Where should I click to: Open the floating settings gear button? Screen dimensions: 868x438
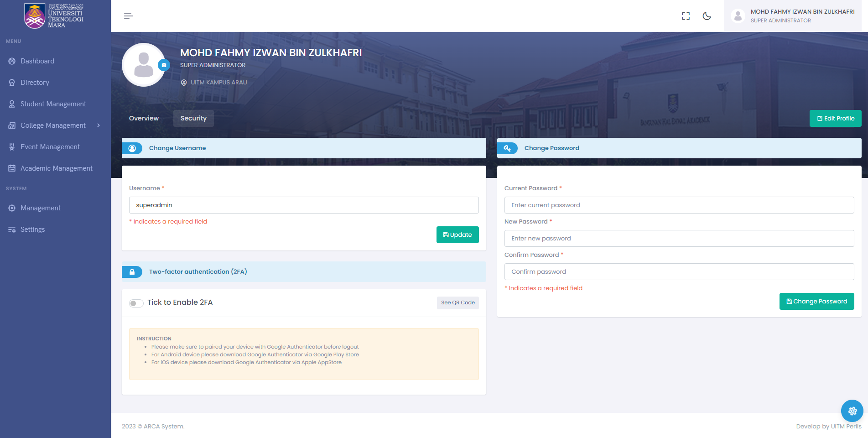(x=852, y=411)
